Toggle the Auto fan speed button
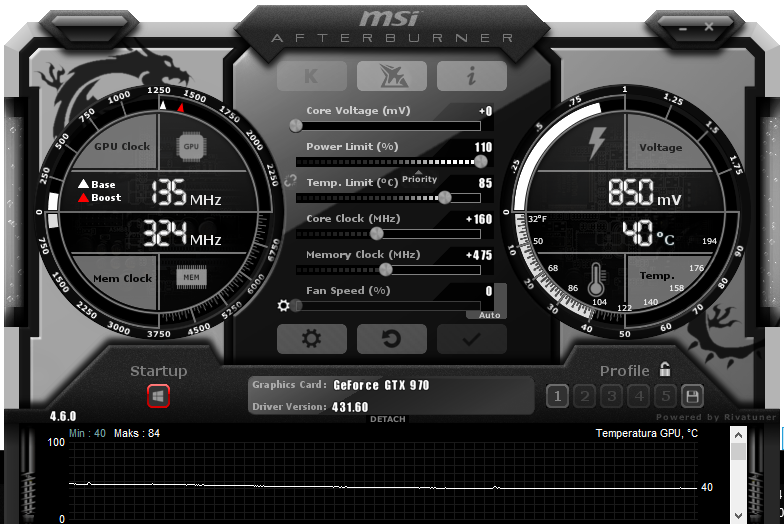 click(x=489, y=314)
